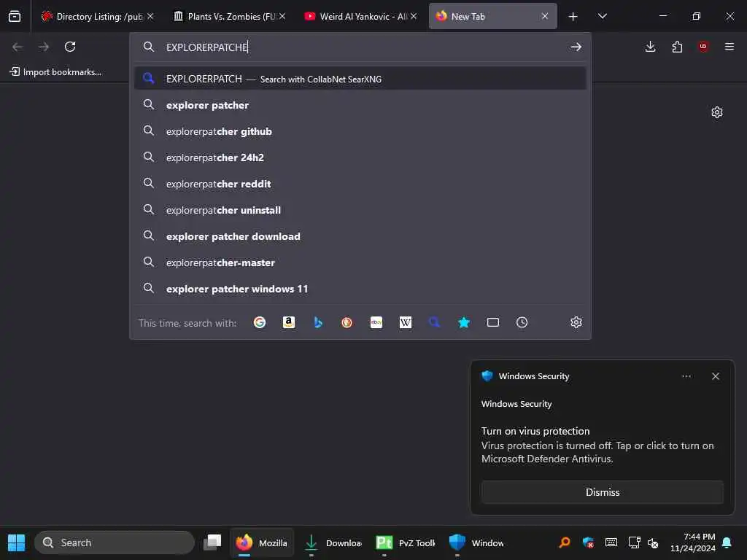Select EXPLORERPATCH Search with CollabNet SearXNG row

pos(360,79)
